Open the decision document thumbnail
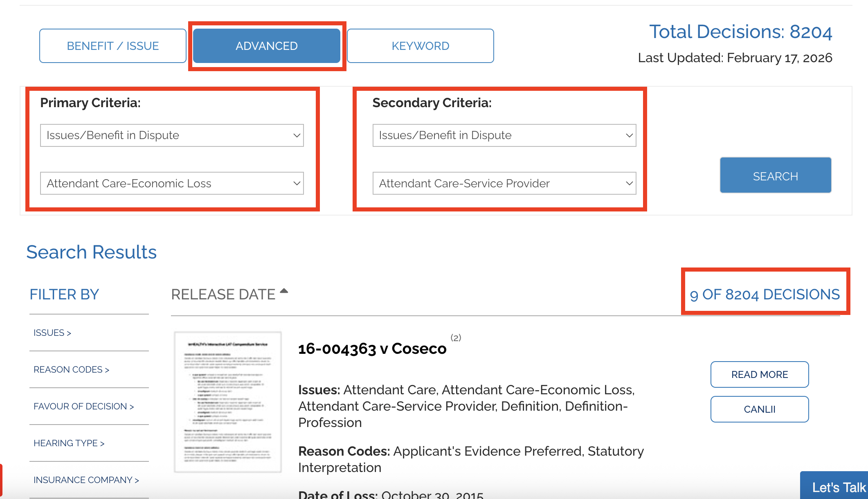868x499 pixels. (228, 402)
